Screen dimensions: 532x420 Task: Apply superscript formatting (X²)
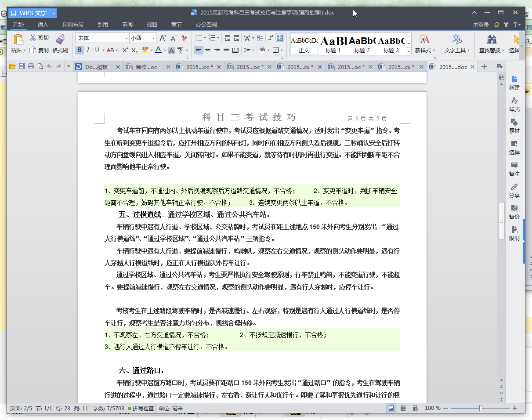[125, 50]
